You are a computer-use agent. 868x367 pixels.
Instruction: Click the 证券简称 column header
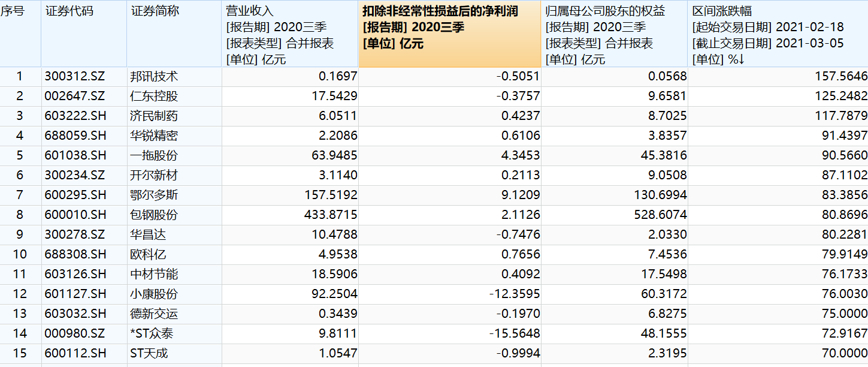point(174,34)
